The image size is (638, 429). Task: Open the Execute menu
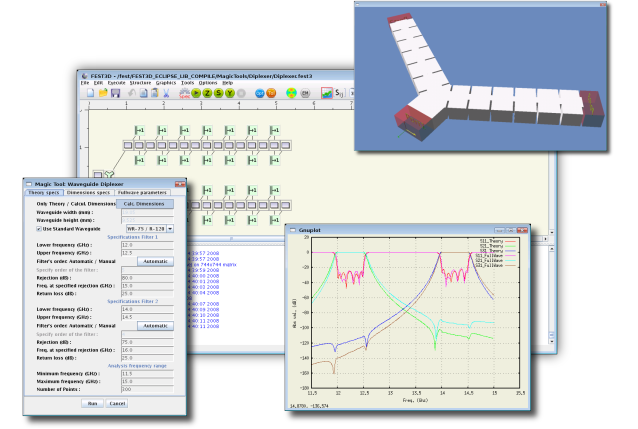click(x=116, y=83)
